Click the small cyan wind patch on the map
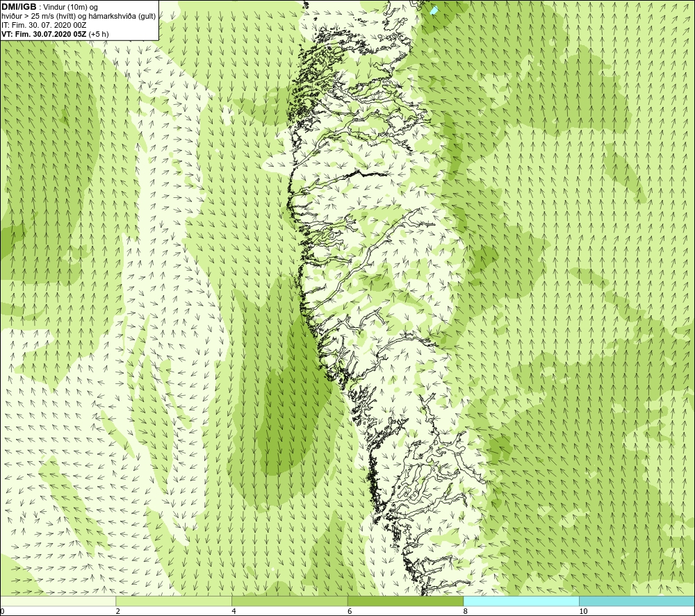 click(434, 10)
